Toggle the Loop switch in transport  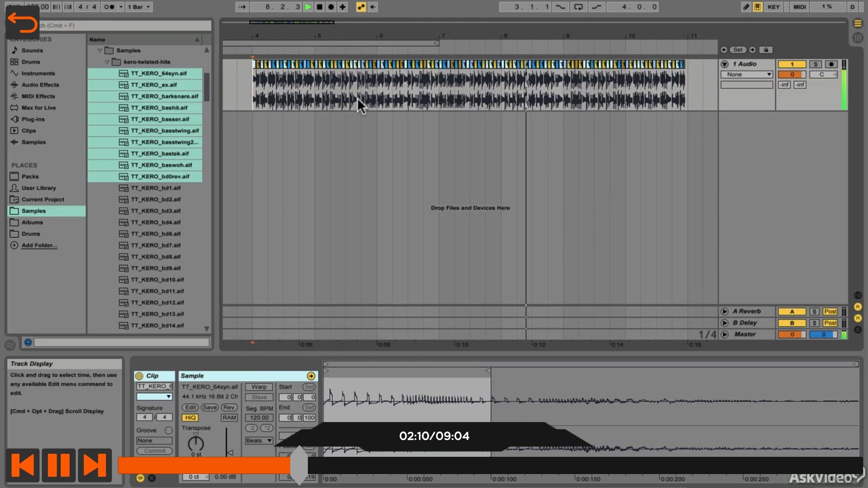pos(579,7)
